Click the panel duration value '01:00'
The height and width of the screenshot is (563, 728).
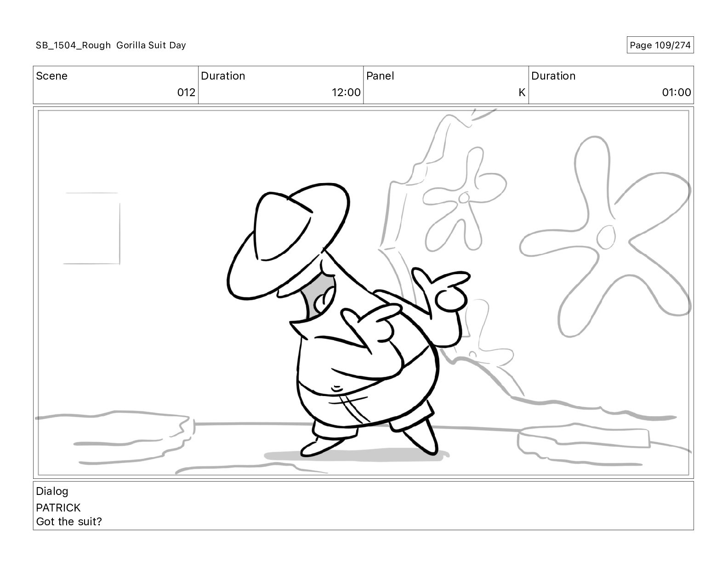676,92
